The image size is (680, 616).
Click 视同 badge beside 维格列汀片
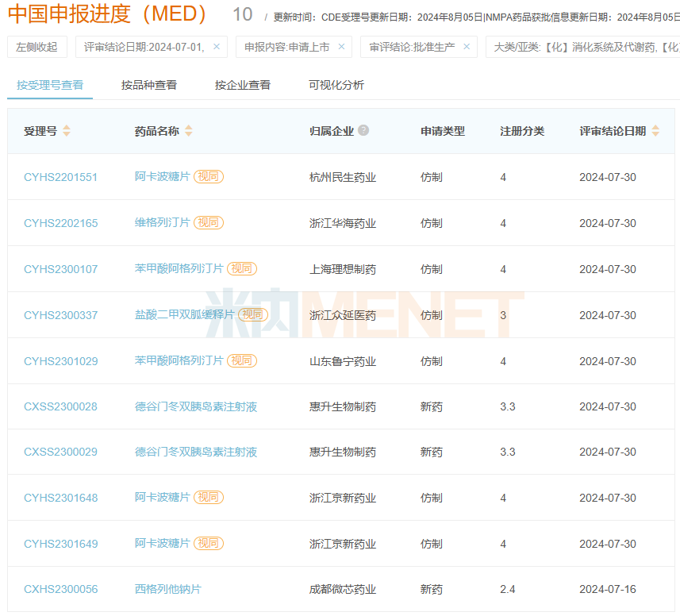[x=209, y=222]
